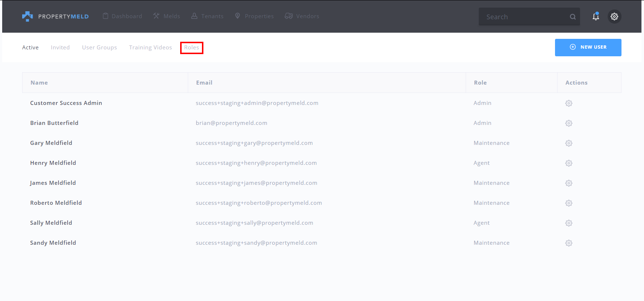
Task: Click actions gear icon for Henry Meldfield
Action: 568,163
